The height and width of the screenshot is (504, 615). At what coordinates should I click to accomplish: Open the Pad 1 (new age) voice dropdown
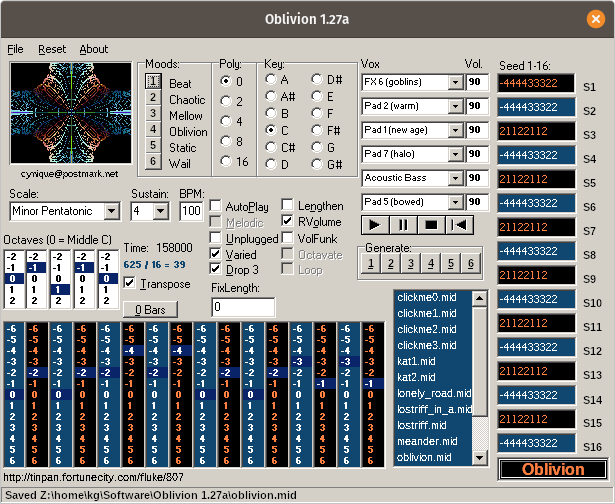[455, 130]
